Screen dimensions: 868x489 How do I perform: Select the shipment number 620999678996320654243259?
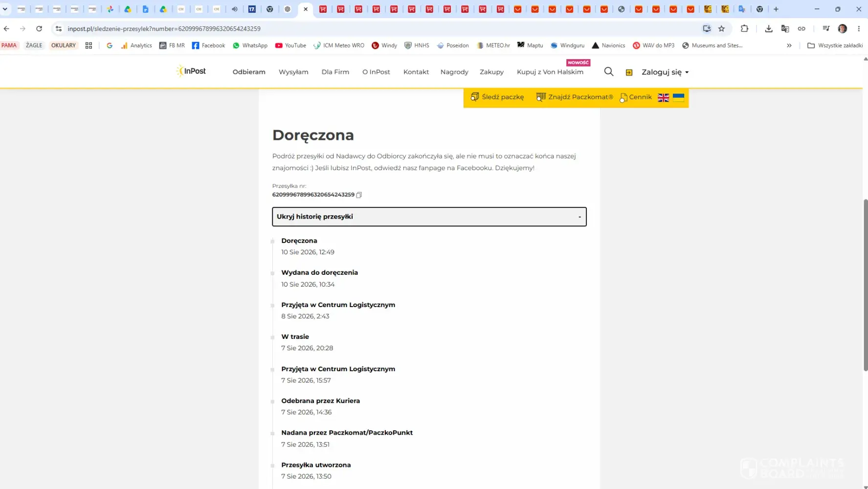[313, 195]
